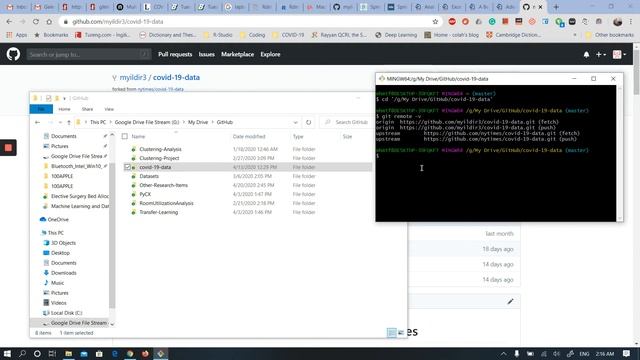Open Local Disk (C:) in navigation pane

tap(67, 313)
